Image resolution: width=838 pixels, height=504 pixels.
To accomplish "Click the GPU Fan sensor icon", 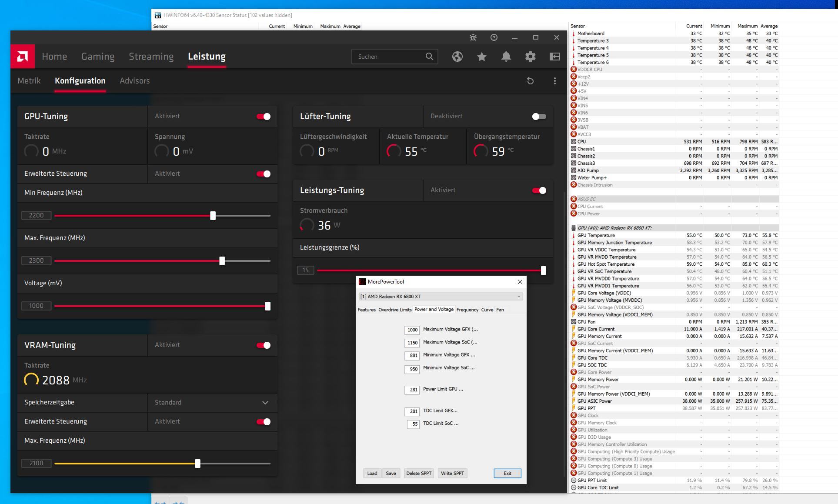I will [x=574, y=322].
